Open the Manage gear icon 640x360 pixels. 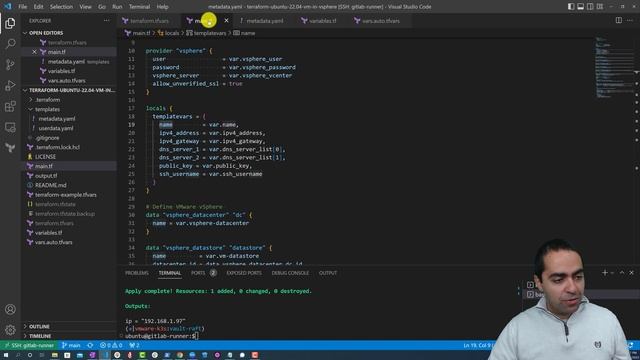click(10, 330)
